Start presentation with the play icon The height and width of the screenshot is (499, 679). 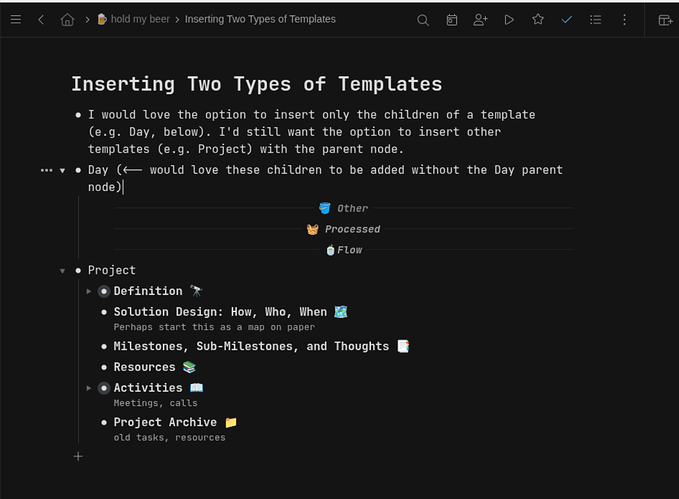[509, 20]
